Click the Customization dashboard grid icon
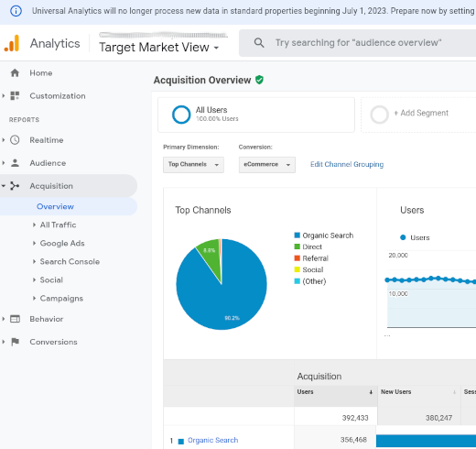 (x=15, y=95)
